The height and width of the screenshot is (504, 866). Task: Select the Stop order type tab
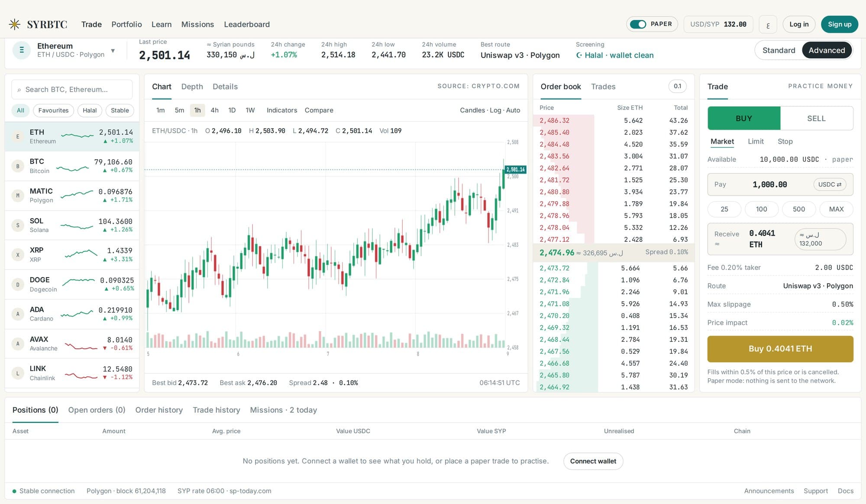pyautogui.click(x=785, y=141)
